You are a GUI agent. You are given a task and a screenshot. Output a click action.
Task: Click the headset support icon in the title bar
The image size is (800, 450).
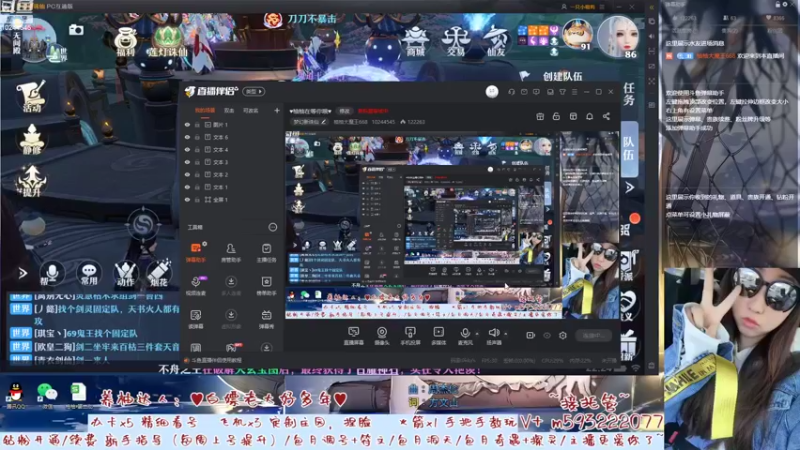point(511,92)
